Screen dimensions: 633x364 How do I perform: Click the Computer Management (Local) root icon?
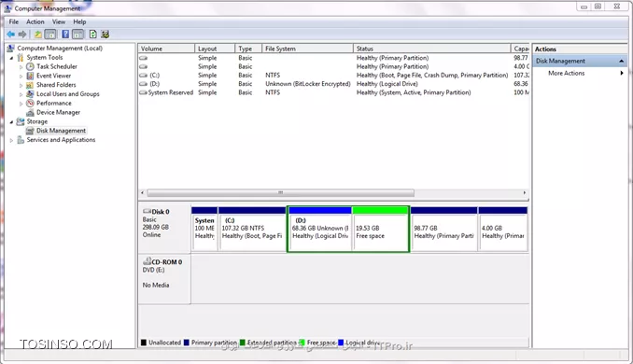coord(10,48)
